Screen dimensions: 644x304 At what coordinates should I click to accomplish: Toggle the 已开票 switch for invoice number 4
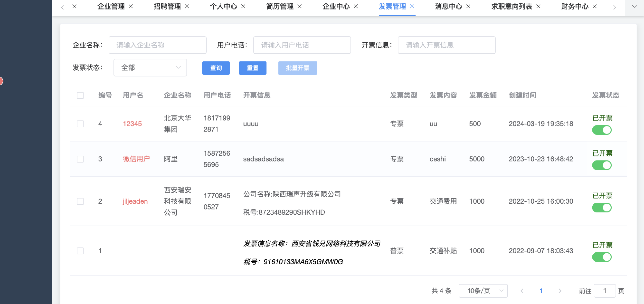coord(602,130)
